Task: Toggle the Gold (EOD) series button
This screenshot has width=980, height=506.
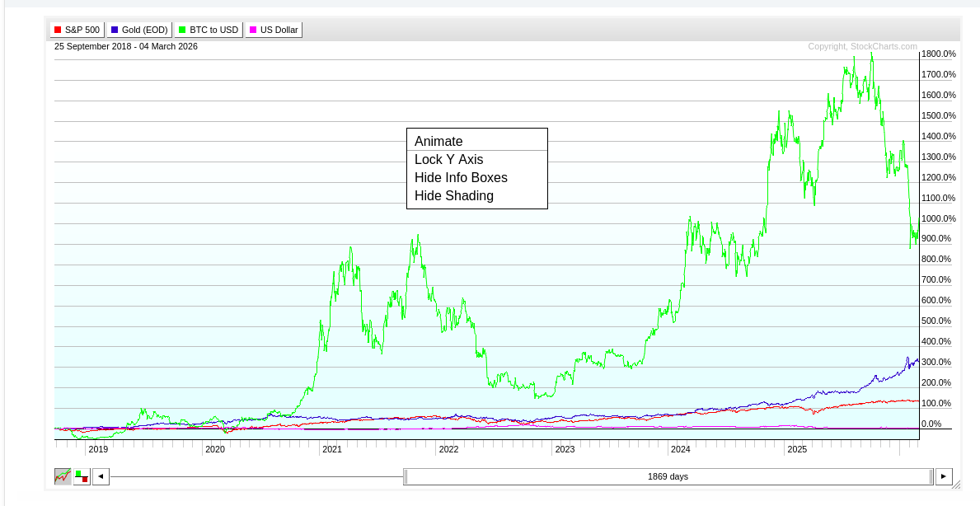Action: click(x=139, y=30)
